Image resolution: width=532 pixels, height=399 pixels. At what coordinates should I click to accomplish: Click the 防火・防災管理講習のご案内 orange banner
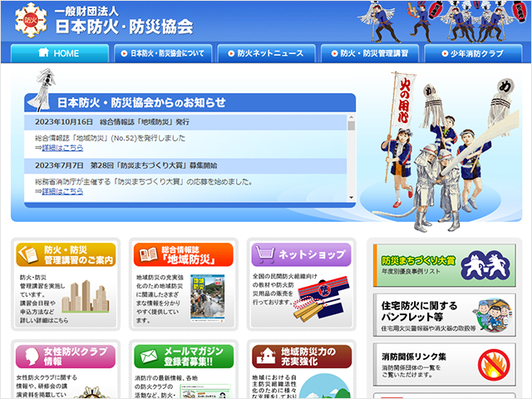point(66,255)
